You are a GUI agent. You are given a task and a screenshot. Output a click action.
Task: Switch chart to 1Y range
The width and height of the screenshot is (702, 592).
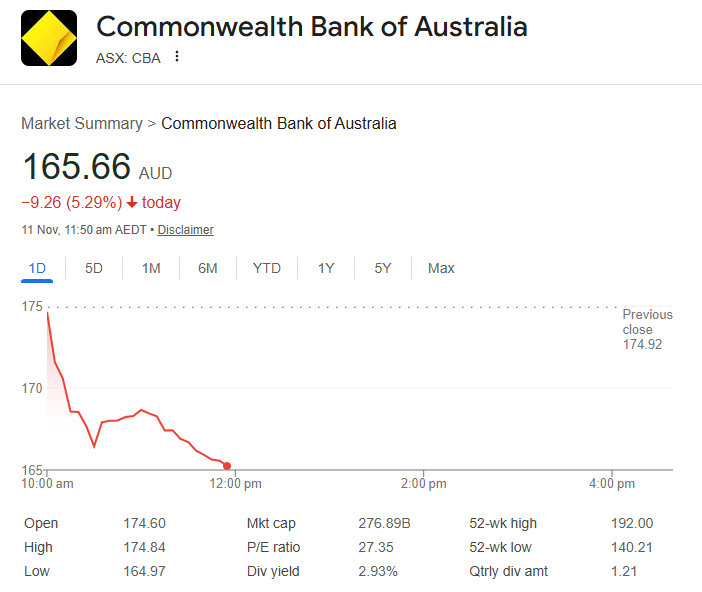[326, 268]
